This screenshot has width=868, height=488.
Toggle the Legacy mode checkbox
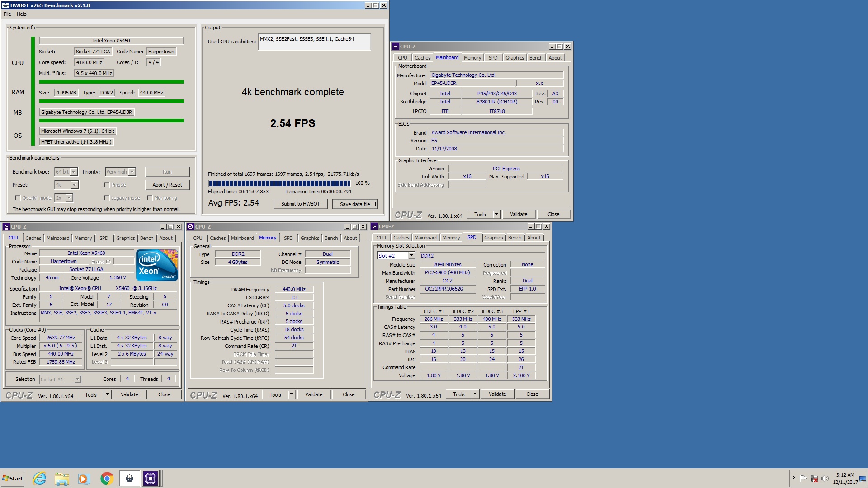click(x=107, y=198)
